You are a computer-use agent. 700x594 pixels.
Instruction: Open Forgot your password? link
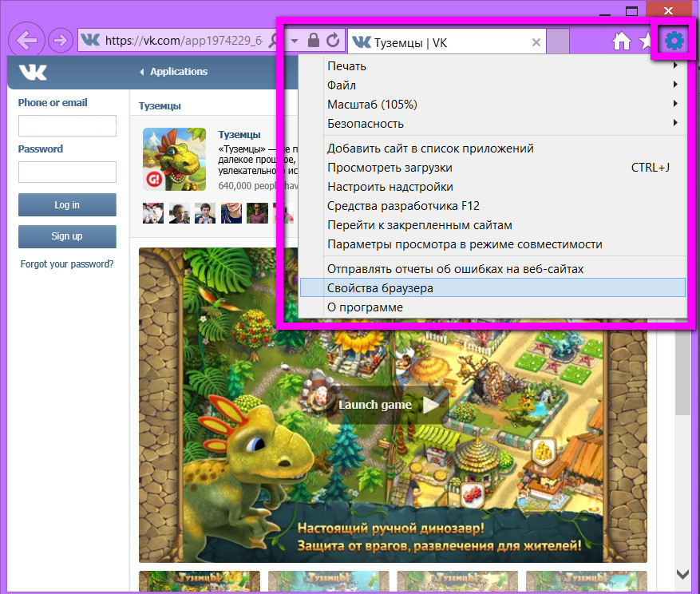click(x=67, y=264)
